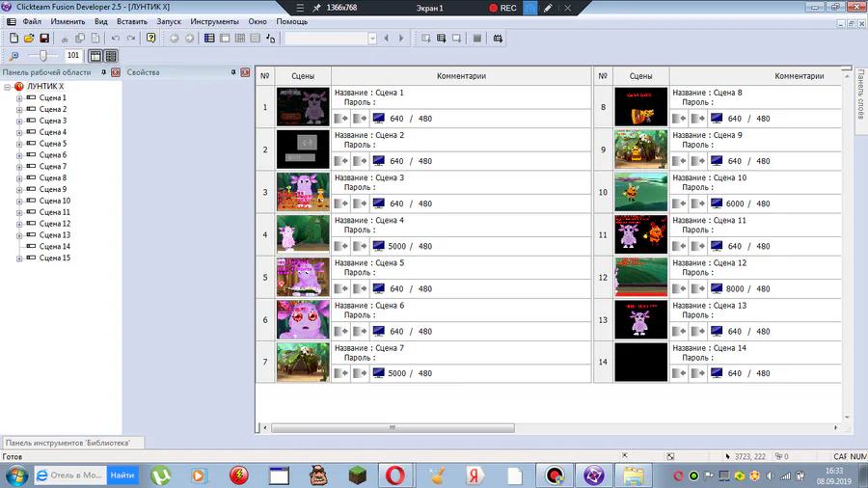This screenshot has width=868, height=488.
Task: Select the Сцена 12 thumbnail
Action: 640,277
